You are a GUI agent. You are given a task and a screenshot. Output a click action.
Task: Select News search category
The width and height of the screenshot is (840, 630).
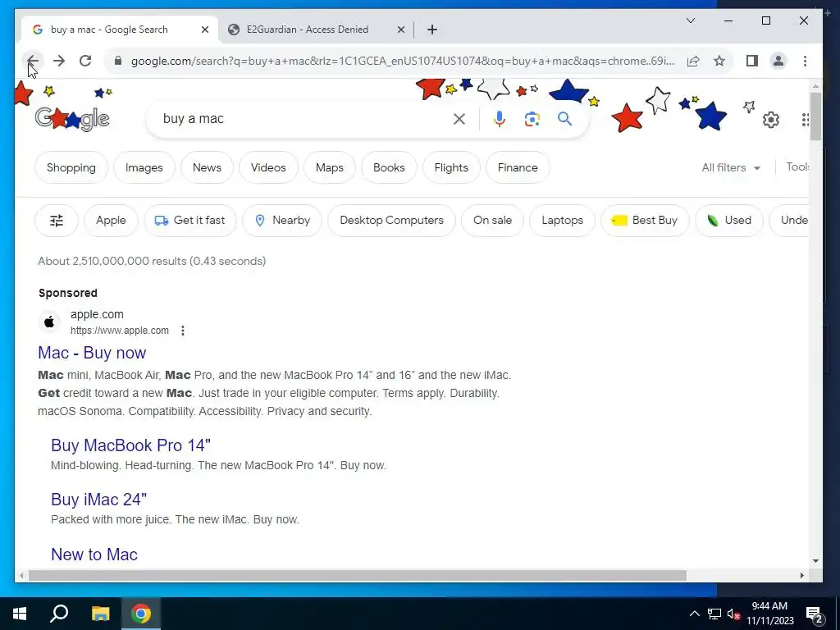(207, 167)
